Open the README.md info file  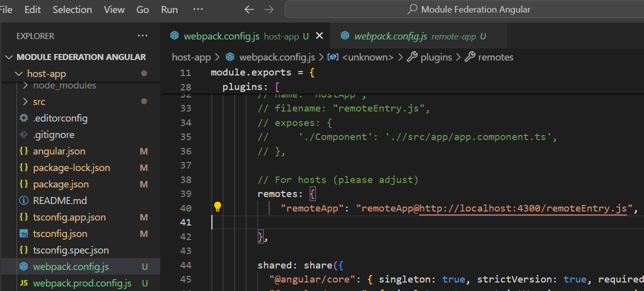click(x=60, y=200)
